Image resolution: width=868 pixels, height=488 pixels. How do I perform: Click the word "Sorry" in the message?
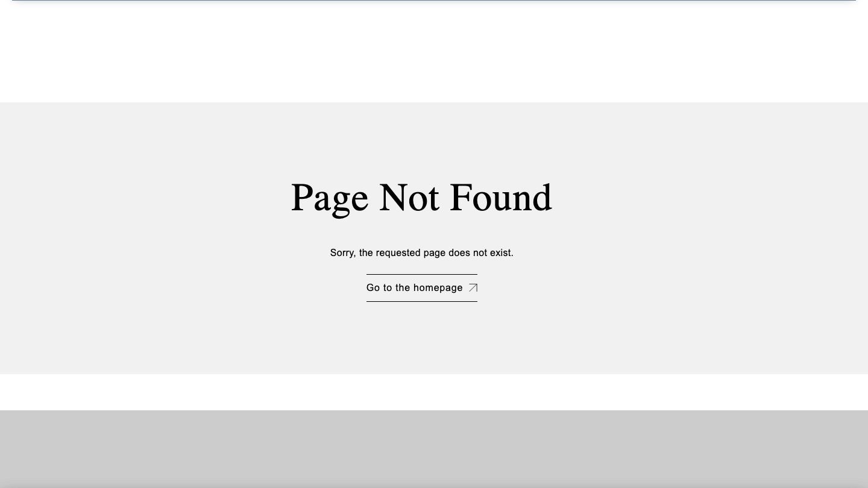[342, 253]
